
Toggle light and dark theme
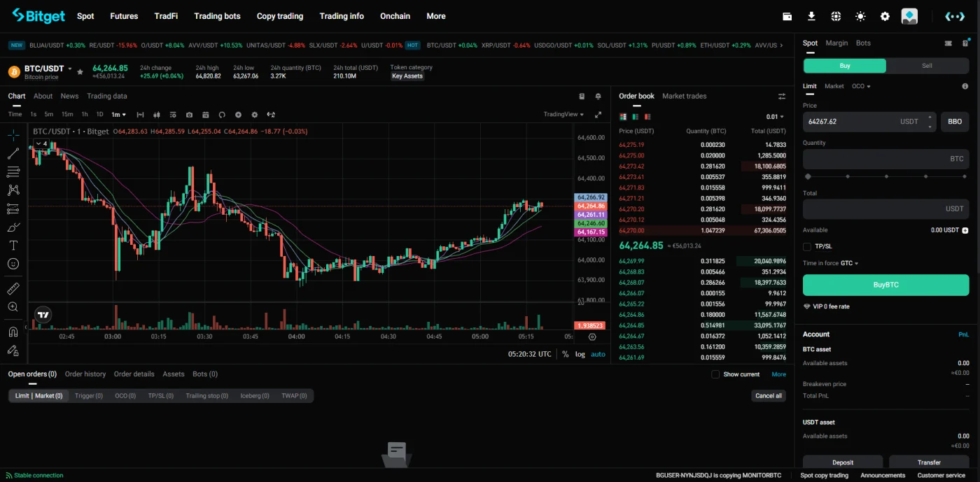pos(860,16)
